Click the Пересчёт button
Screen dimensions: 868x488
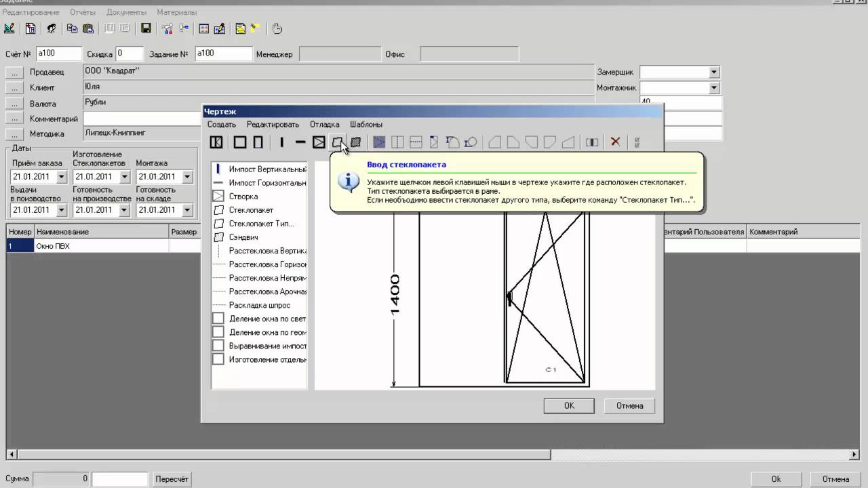[172, 479]
